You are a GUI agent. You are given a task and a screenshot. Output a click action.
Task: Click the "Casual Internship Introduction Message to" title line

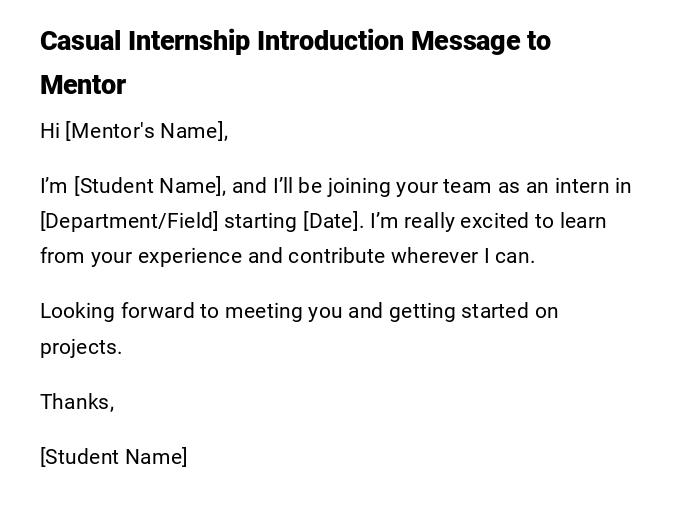(x=295, y=41)
